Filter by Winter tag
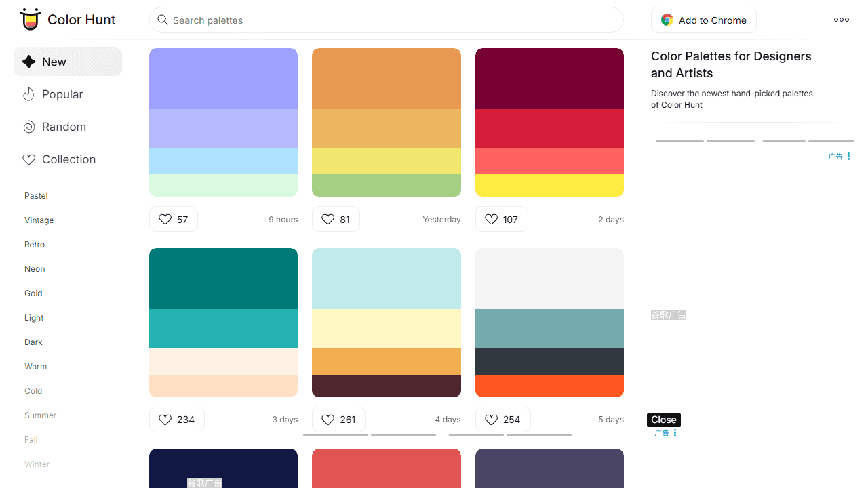 point(37,464)
